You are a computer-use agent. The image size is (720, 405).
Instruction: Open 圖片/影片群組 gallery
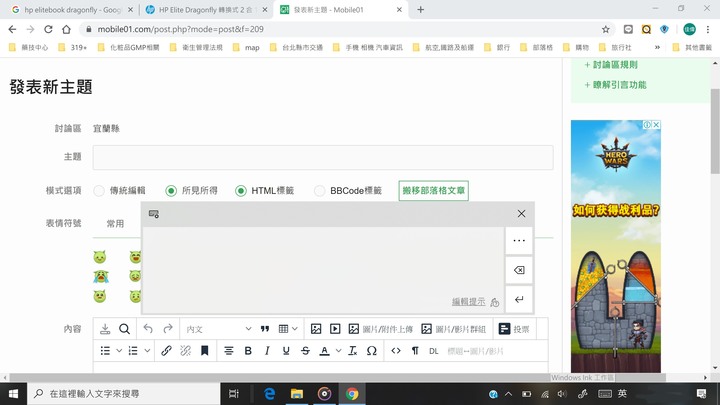[454, 329]
